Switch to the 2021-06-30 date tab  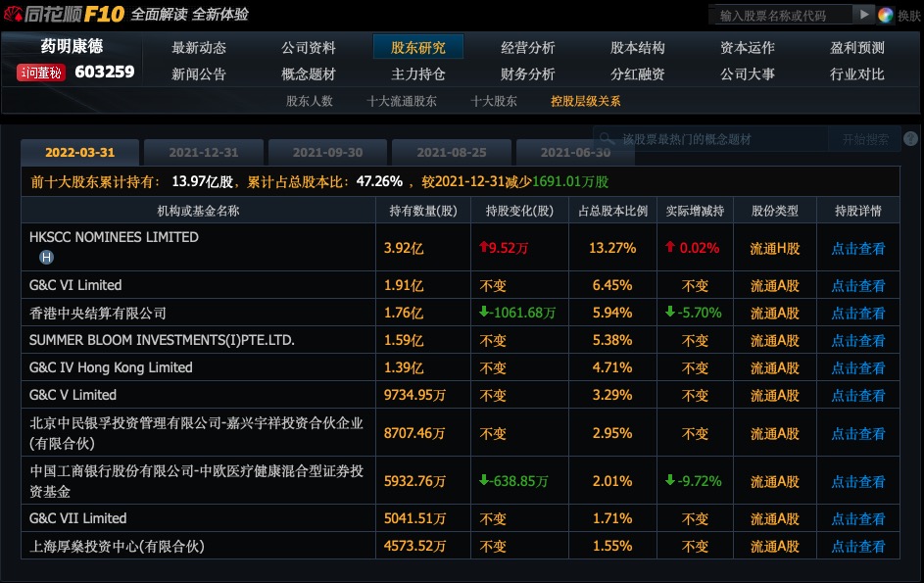(x=575, y=153)
